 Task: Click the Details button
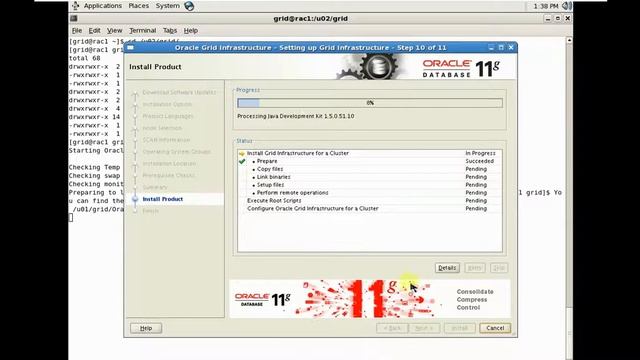(447, 268)
